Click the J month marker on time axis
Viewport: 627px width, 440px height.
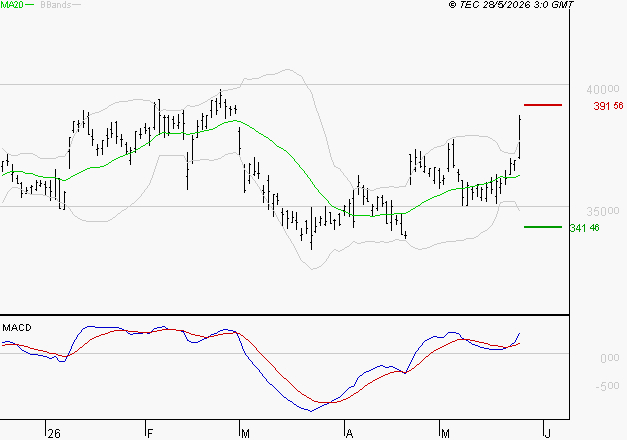click(547, 433)
